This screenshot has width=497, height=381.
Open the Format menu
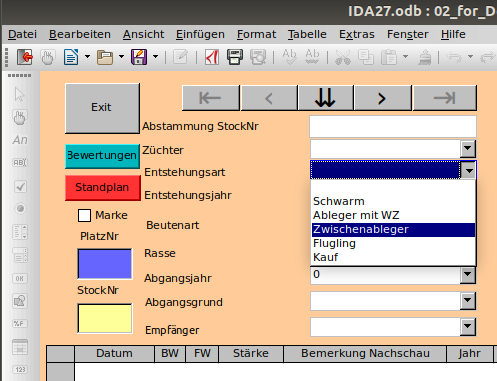(x=256, y=34)
